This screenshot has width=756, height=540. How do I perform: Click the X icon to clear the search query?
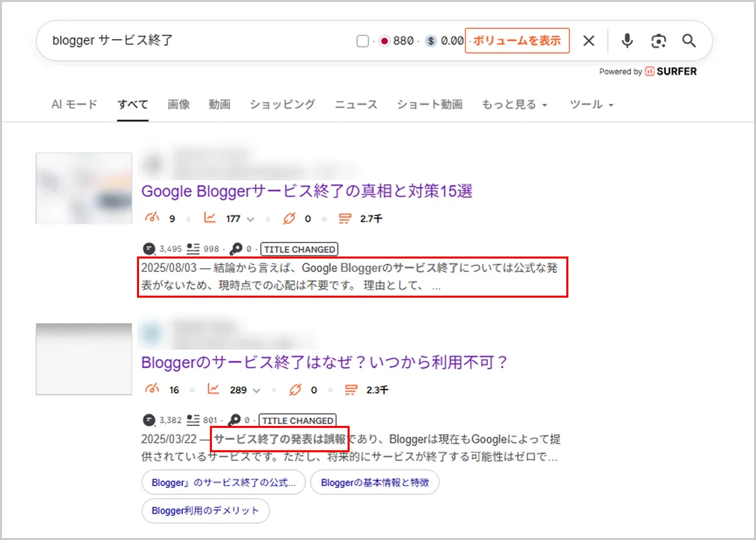(588, 41)
